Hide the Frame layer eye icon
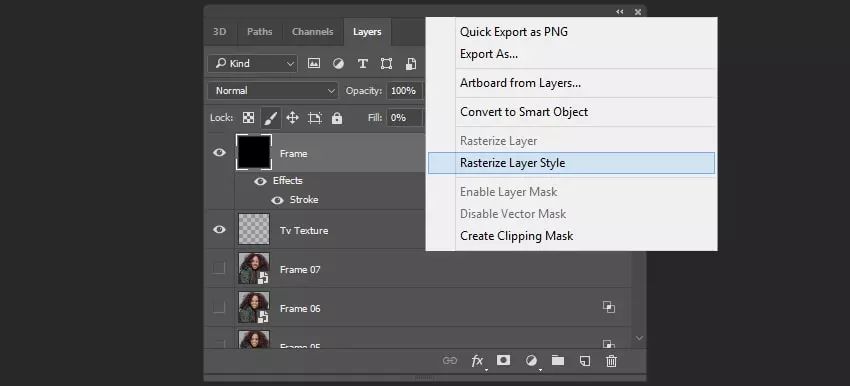Viewport: 850px width, 386px height. click(219, 153)
